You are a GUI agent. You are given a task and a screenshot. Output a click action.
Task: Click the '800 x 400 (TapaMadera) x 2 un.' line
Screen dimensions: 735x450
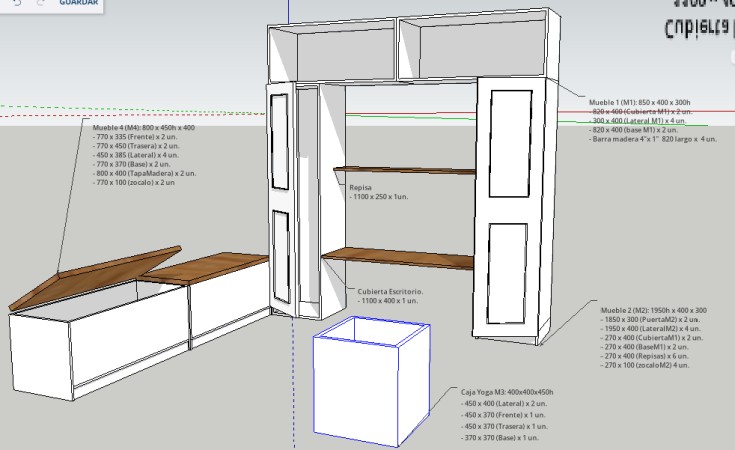144,173
